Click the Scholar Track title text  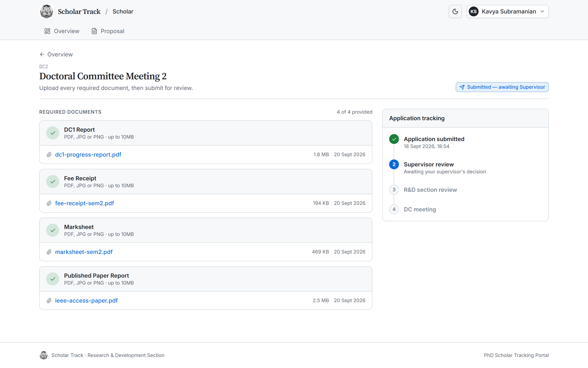click(x=79, y=11)
